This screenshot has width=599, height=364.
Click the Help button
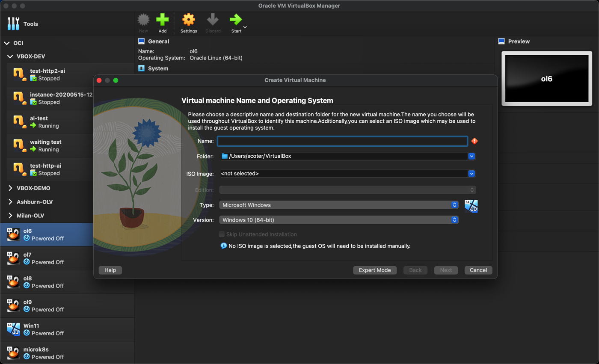pos(110,270)
